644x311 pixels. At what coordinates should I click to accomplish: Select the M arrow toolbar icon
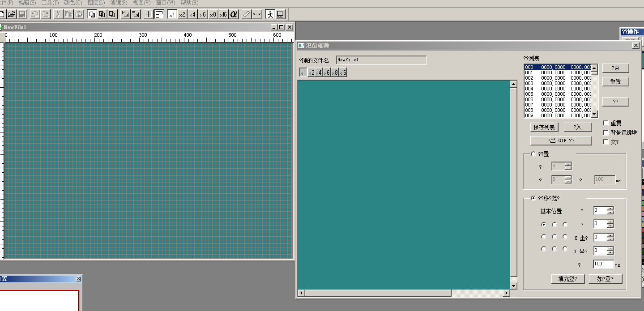[x=125, y=14]
